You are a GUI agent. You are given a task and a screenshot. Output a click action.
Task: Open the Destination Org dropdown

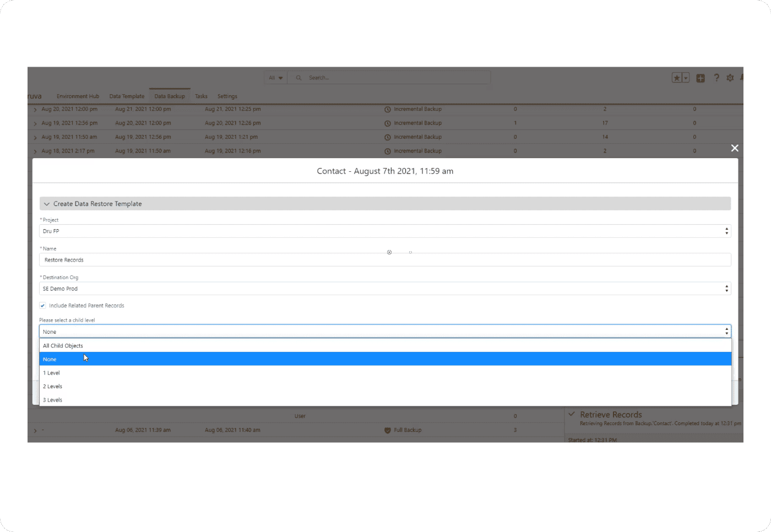pos(385,289)
